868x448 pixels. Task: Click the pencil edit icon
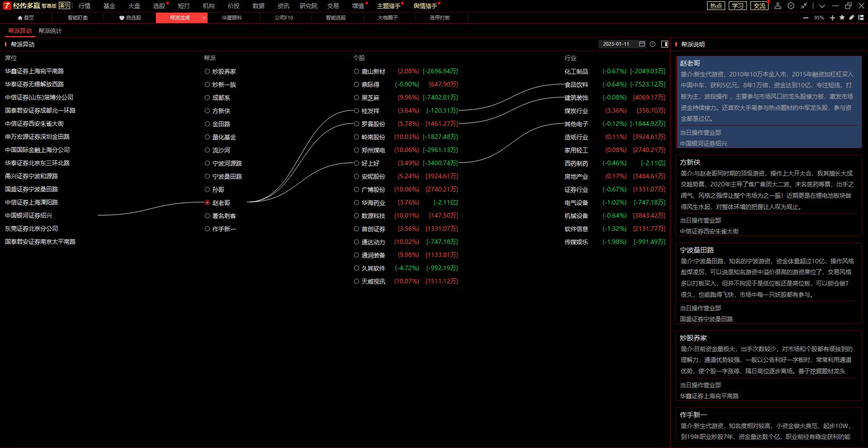click(x=852, y=18)
